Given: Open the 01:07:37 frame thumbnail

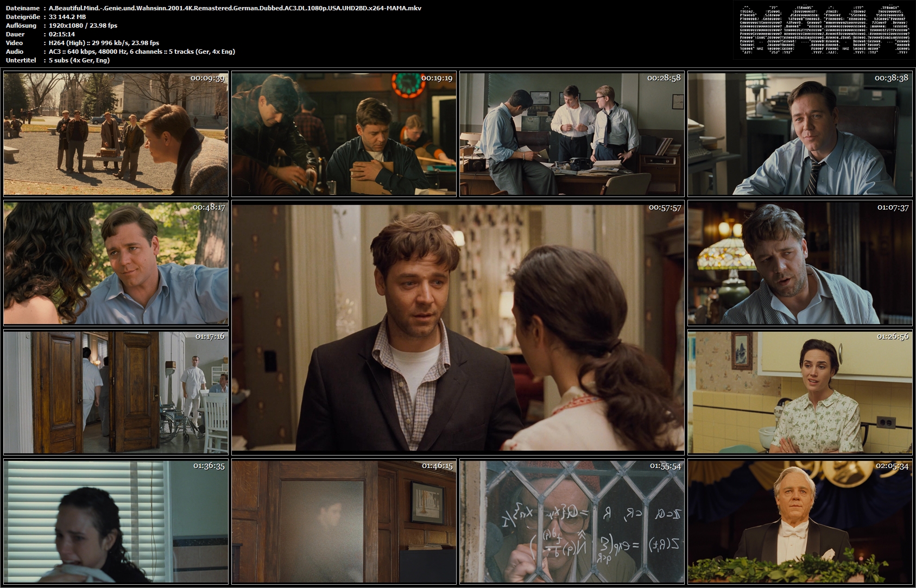Looking at the screenshot, I should click(800, 263).
